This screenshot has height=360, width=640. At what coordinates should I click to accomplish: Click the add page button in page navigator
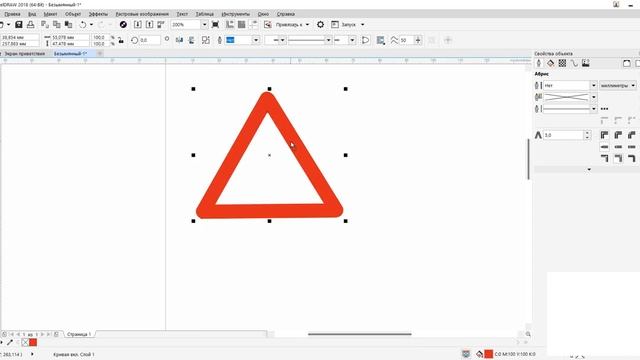tap(56, 334)
